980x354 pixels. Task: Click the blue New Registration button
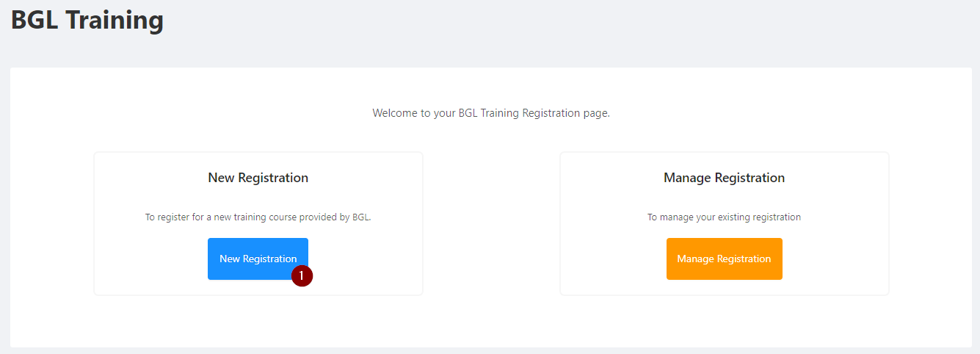pyautogui.click(x=258, y=259)
